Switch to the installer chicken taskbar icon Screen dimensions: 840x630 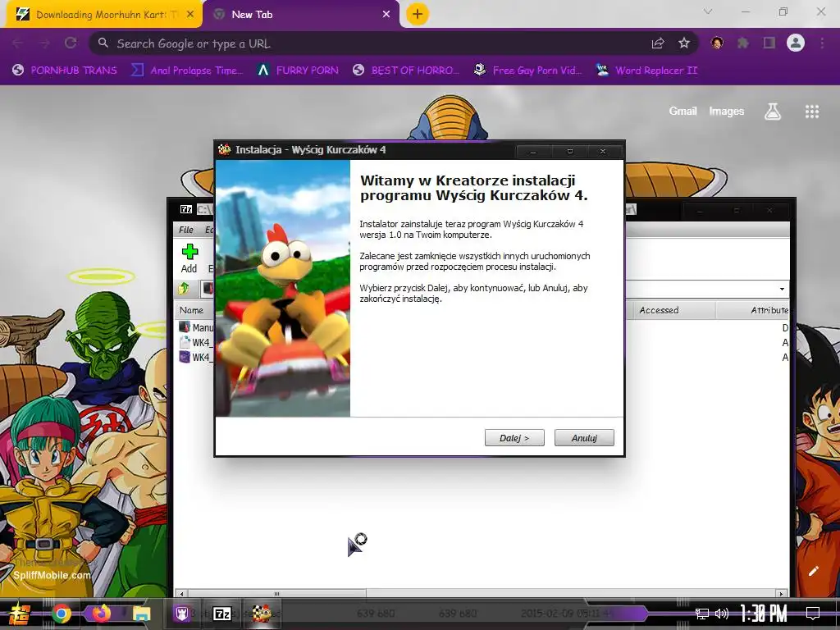pos(262,614)
